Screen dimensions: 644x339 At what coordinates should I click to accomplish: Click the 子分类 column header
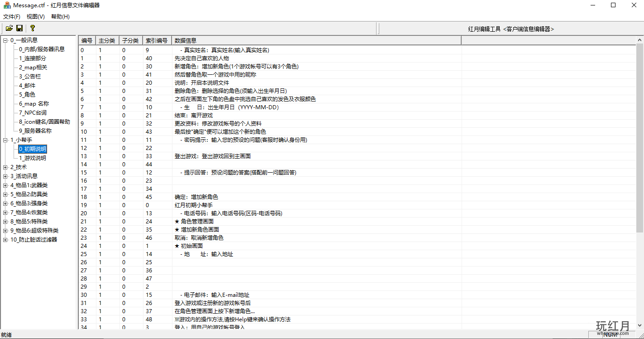[130, 40]
